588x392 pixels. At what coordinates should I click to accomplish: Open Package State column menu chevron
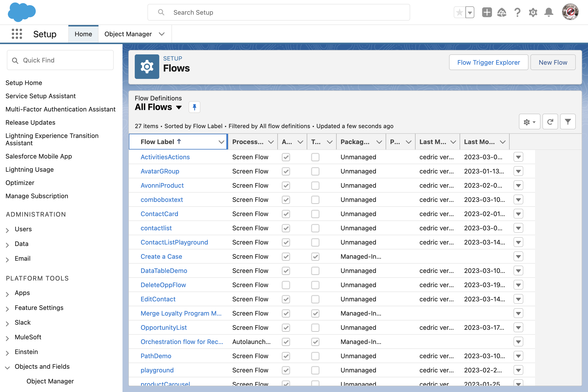[x=379, y=142]
